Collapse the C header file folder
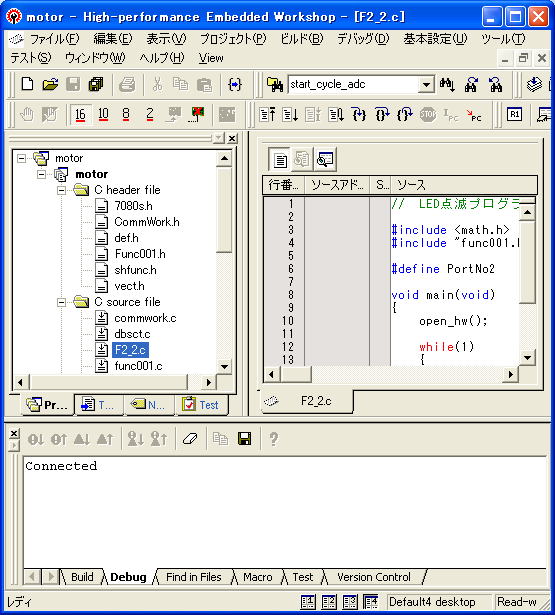555x615 pixels. pos(62,190)
